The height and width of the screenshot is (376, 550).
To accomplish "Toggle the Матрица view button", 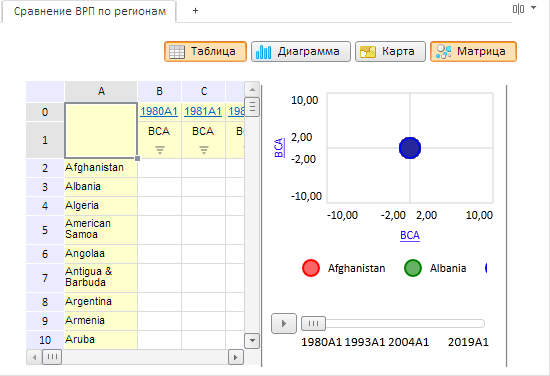I will tap(474, 52).
